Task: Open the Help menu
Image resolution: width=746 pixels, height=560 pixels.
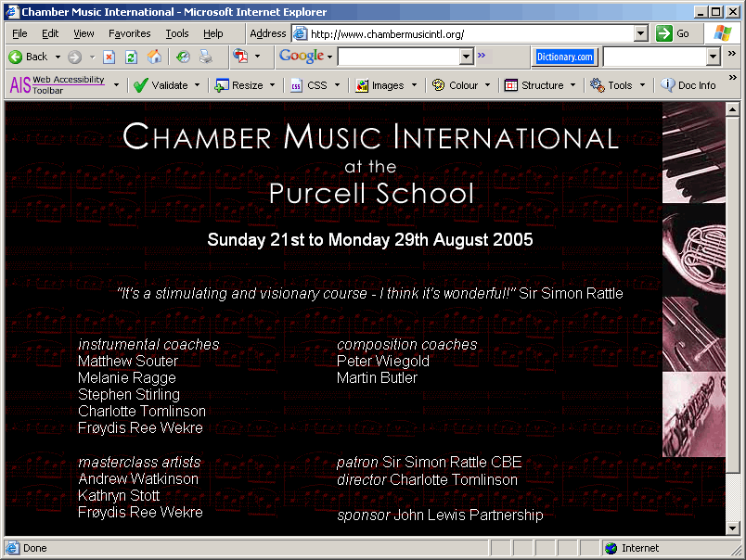Action: pos(213,33)
